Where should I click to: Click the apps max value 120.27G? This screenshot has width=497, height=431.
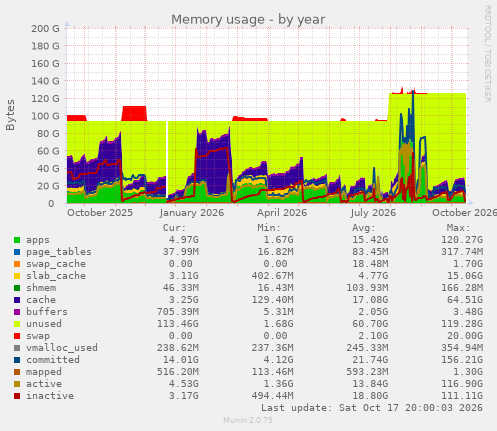coord(462,240)
